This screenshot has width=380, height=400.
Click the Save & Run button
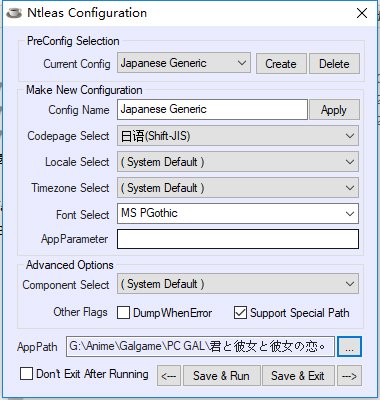tap(222, 376)
